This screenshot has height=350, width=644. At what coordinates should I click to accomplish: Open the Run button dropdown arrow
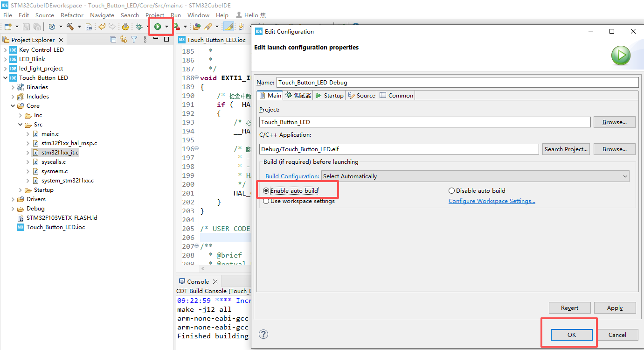pyautogui.click(x=166, y=27)
